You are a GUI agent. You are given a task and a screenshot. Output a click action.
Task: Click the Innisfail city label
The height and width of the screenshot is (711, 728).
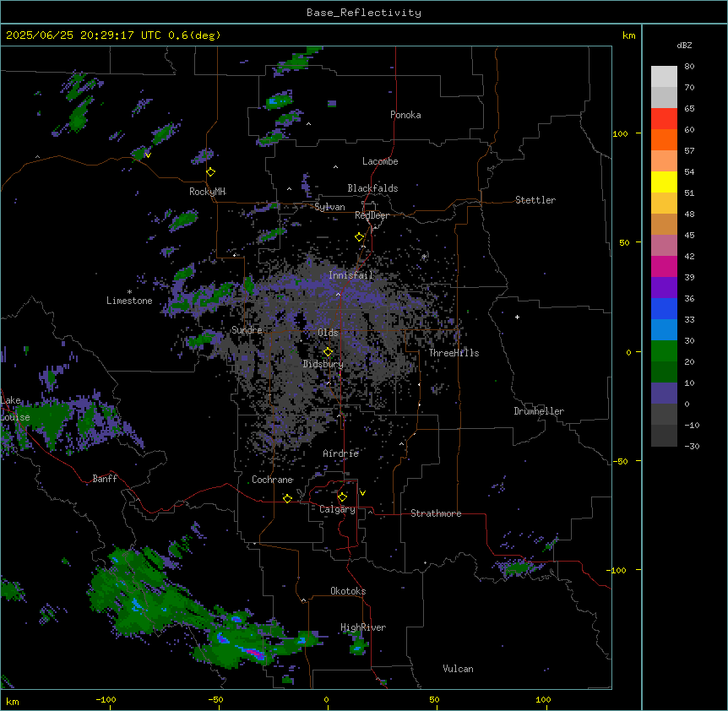[x=350, y=275]
